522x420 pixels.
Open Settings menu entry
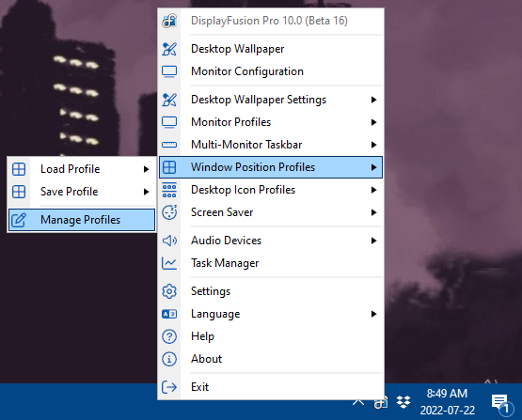tap(271, 291)
